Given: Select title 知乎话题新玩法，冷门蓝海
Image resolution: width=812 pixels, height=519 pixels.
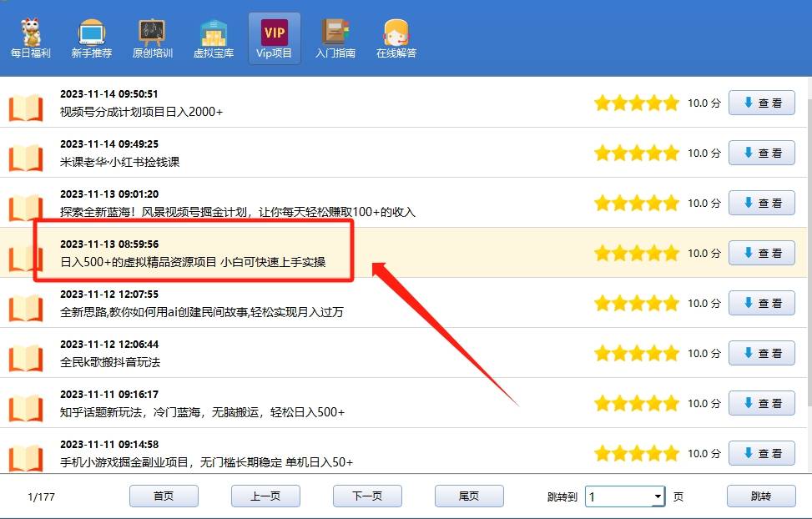Looking at the screenshot, I should pos(203,412).
